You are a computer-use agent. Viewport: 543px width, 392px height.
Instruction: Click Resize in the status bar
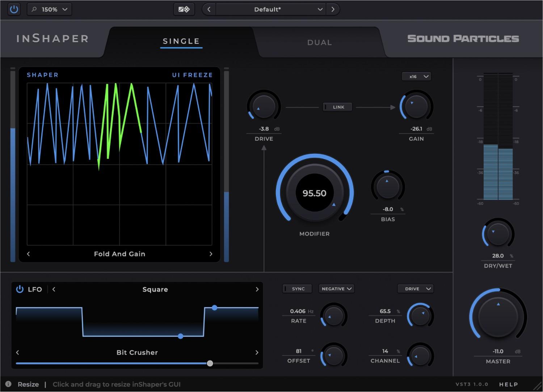[28, 384]
